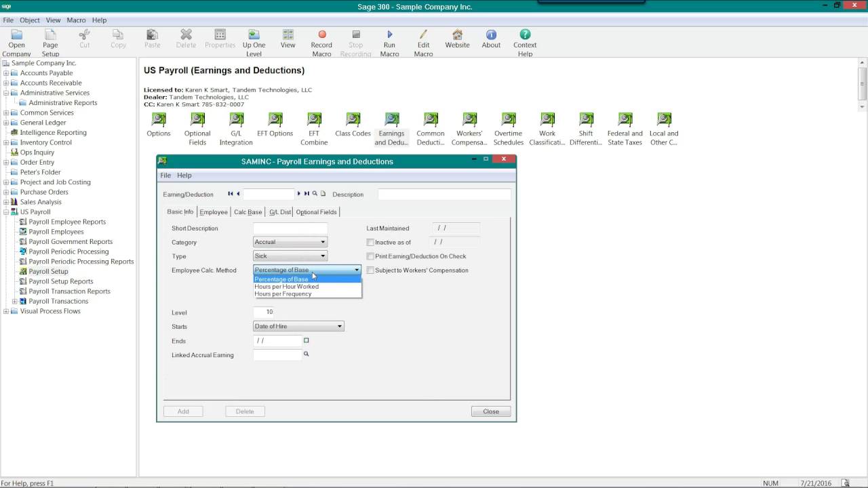868x488 pixels.
Task: Click the Level field showing 10
Action: 263,312
